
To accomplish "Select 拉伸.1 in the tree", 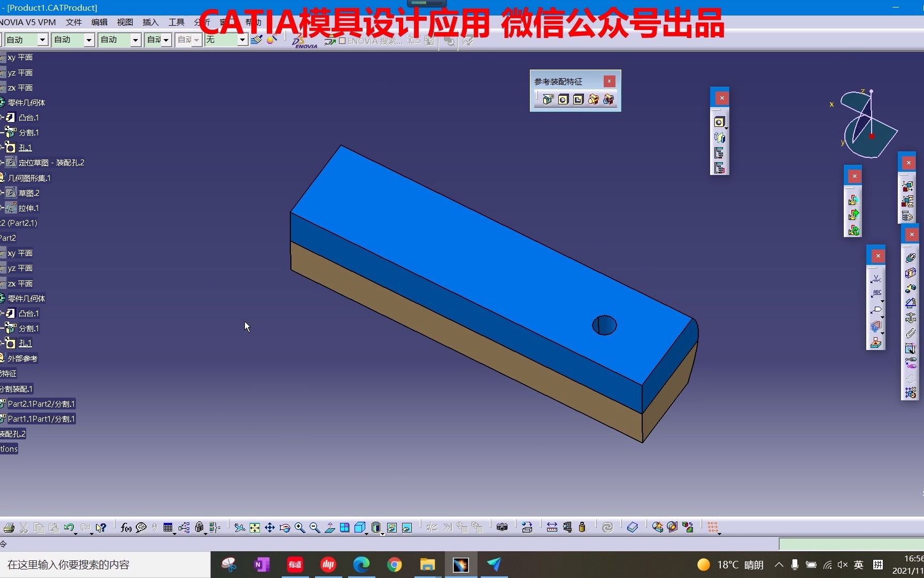I will tap(29, 208).
